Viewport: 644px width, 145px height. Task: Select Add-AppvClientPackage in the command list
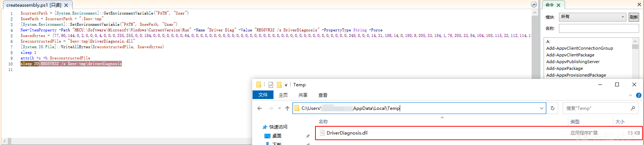point(570,55)
